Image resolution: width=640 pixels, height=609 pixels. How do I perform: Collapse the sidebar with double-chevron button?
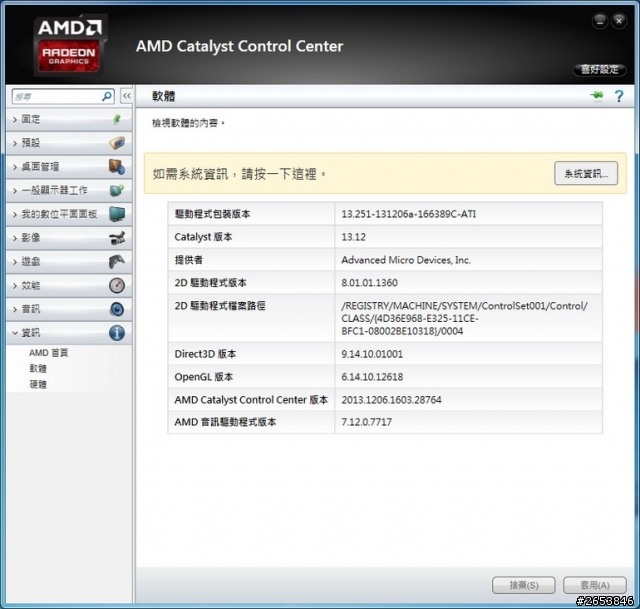(x=127, y=96)
